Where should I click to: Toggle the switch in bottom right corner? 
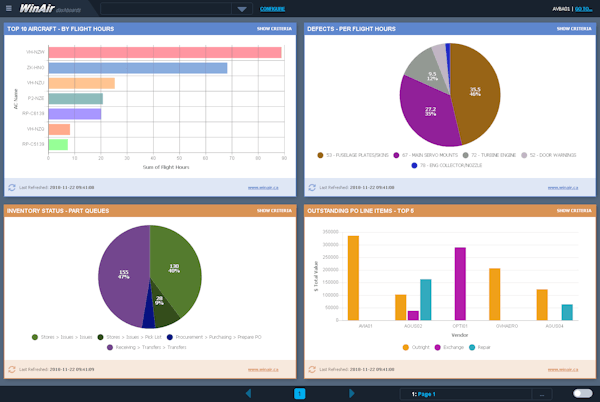click(581, 393)
